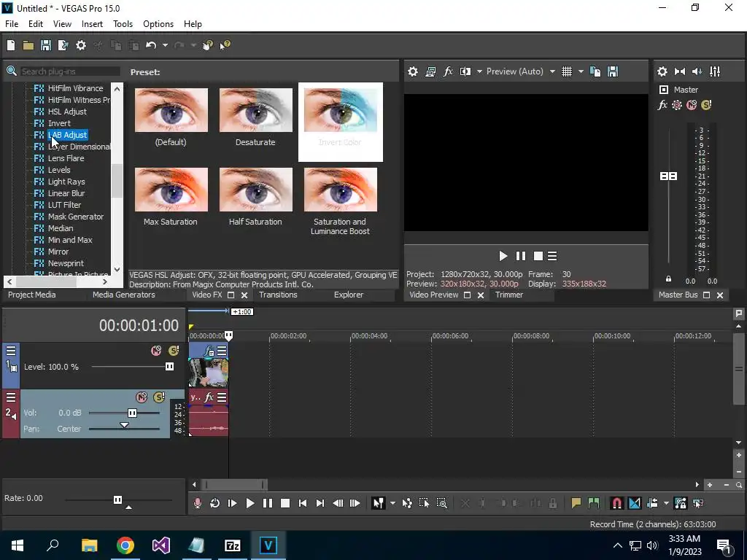Open the Undo history dropdown arrow
The width and height of the screenshot is (747, 560).
pyautogui.click(x=165, y=45)
